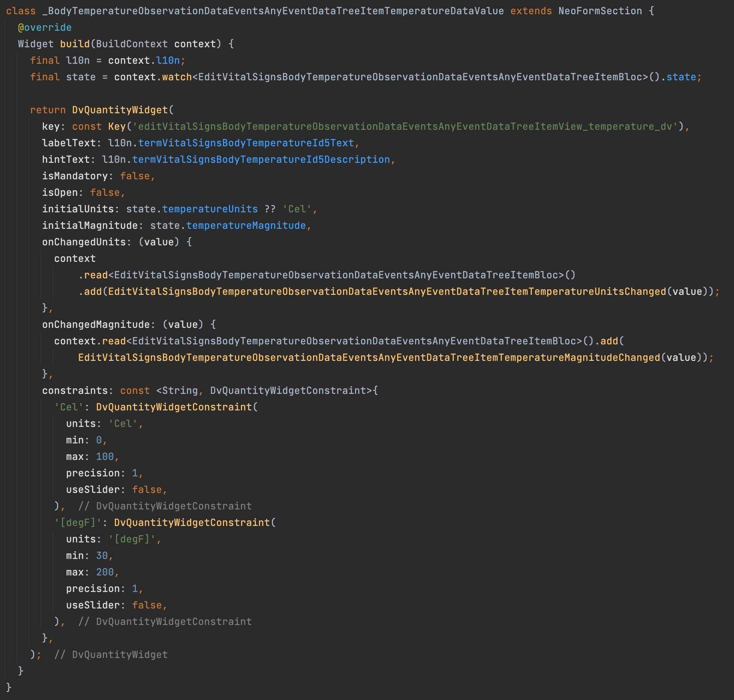
Task: Click the NeoFormSection superclass name
Action: 600,11
